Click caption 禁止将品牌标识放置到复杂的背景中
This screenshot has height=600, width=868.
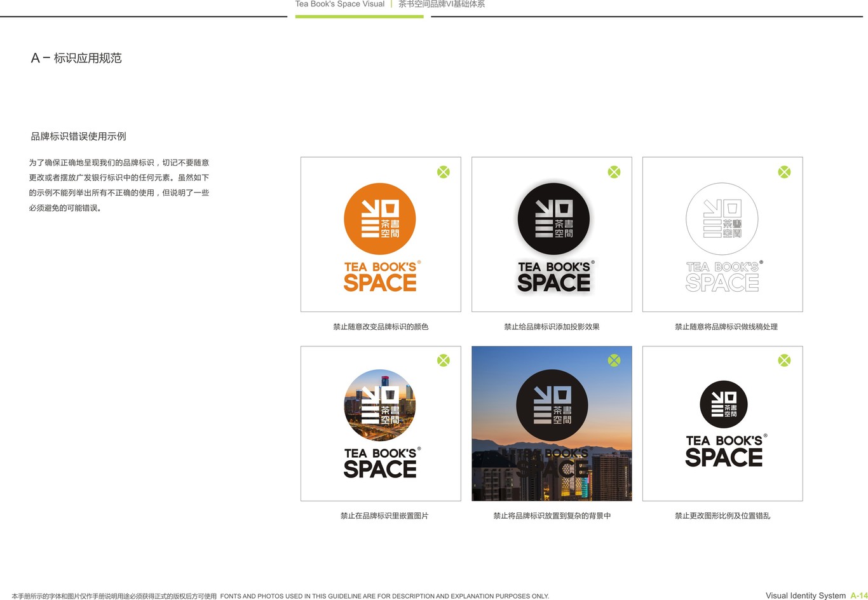(552, 515)
